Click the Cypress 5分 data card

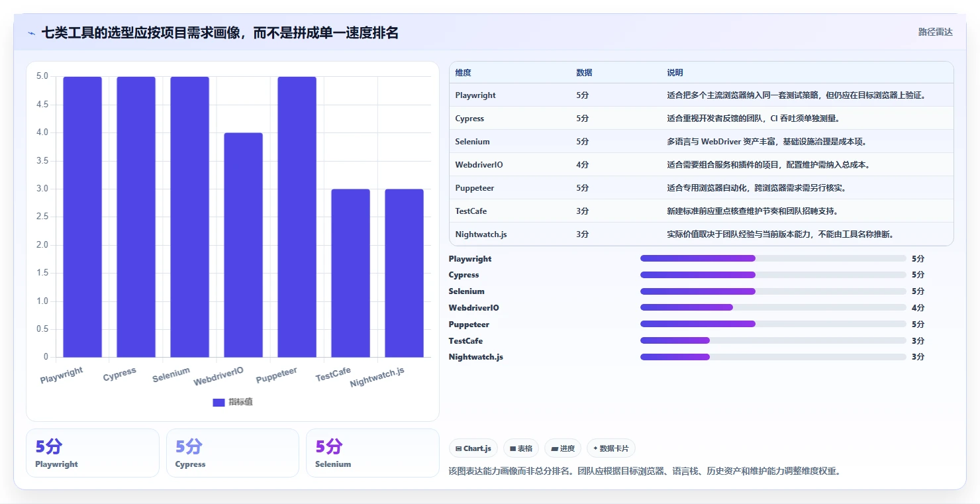coord(232,453)
